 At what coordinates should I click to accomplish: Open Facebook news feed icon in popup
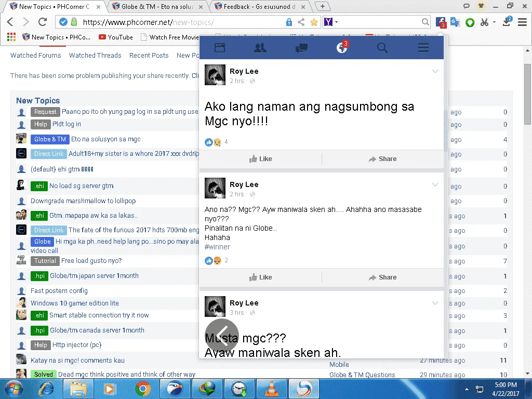pos(220,48)
